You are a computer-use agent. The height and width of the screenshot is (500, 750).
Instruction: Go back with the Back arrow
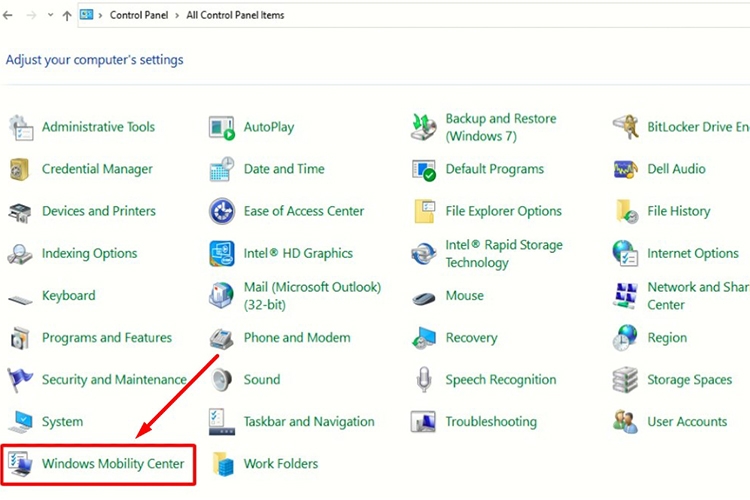pos(8,15)
